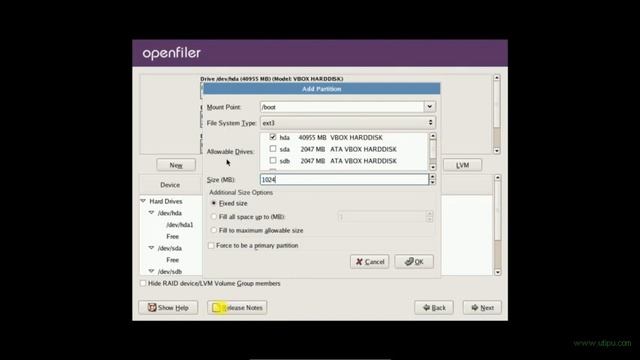The image size is (640, 360).
Task: Collapse the /dev/sdb tree node
Action: (x=151, y=271)
